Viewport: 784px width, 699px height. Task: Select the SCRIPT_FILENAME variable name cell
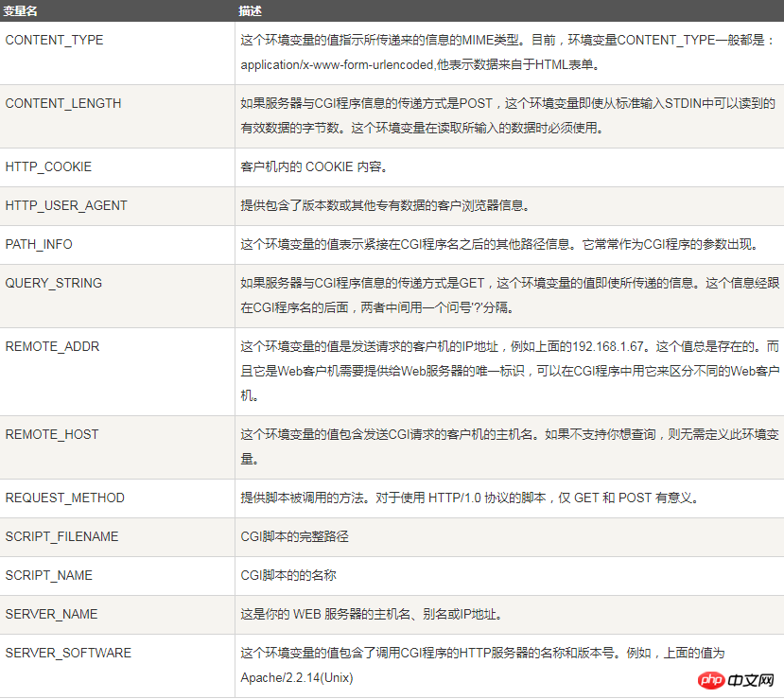117,537
